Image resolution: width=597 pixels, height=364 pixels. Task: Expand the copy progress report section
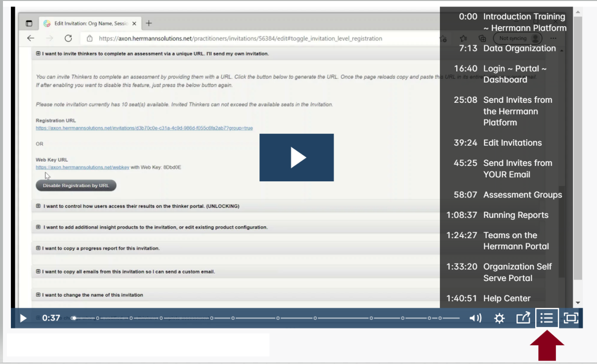101,248
